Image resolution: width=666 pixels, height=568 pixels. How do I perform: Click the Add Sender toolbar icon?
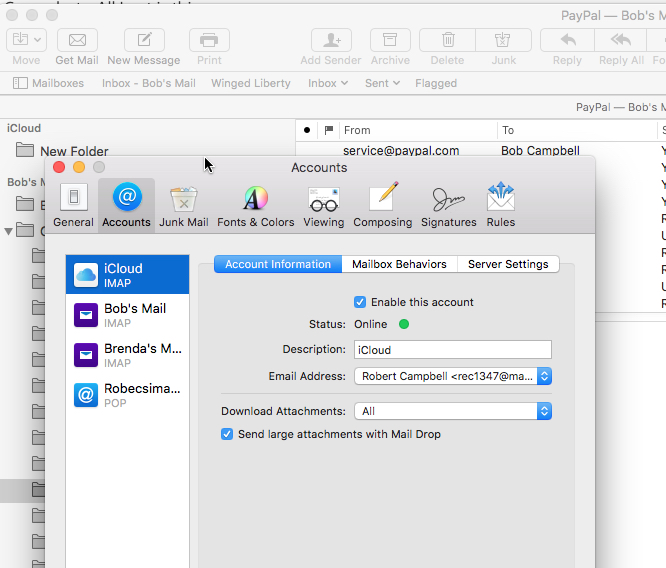click(x=331, y=40)
